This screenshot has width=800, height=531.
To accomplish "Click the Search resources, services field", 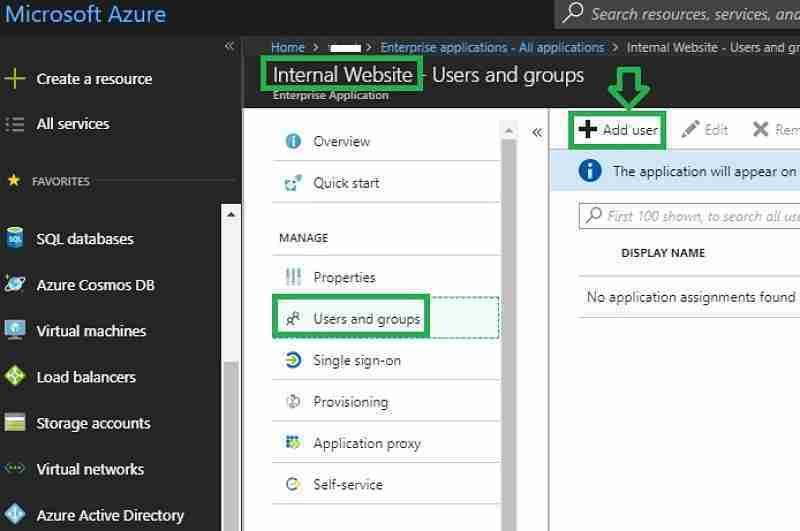I will click(678, 14).
